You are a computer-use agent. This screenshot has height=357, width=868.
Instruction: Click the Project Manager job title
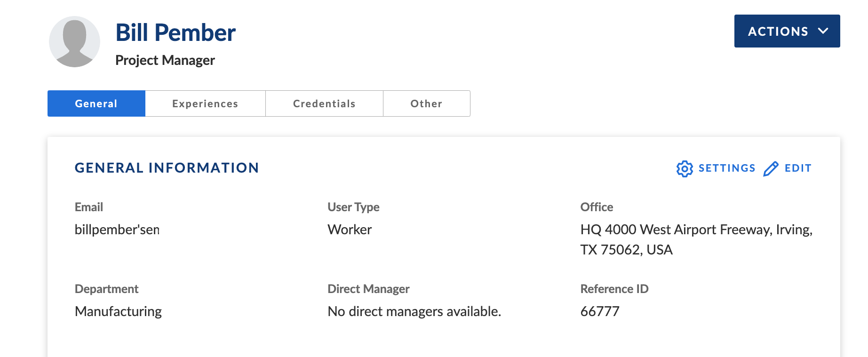tap(165, 60)
